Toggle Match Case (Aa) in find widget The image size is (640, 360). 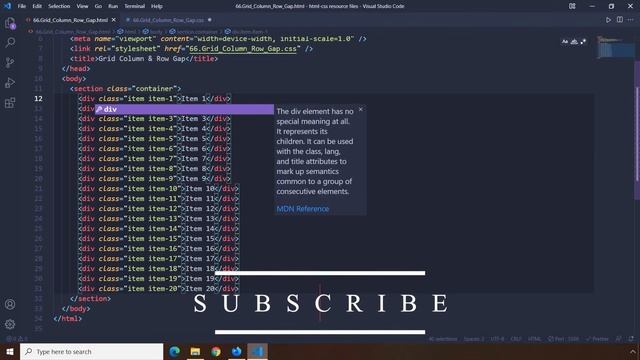(x=565, y=41)
